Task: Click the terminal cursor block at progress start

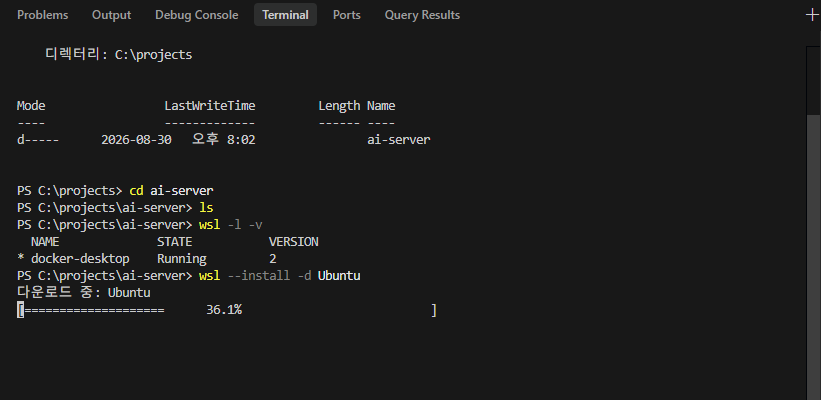Action: pyautogui.click(x=20, y=310)
